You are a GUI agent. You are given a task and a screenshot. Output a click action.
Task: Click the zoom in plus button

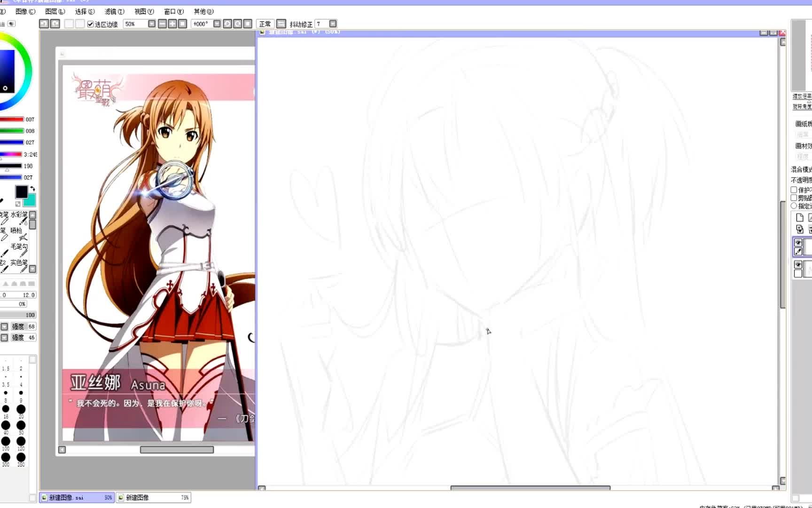172,24
